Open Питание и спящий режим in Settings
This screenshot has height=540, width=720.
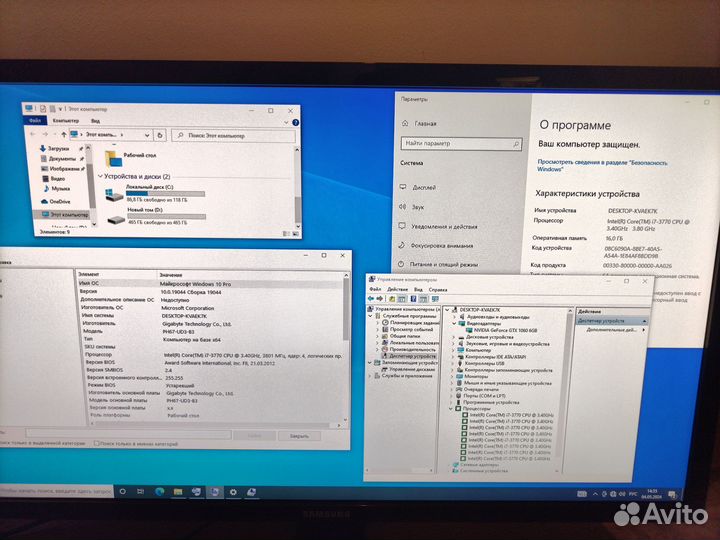438,264
